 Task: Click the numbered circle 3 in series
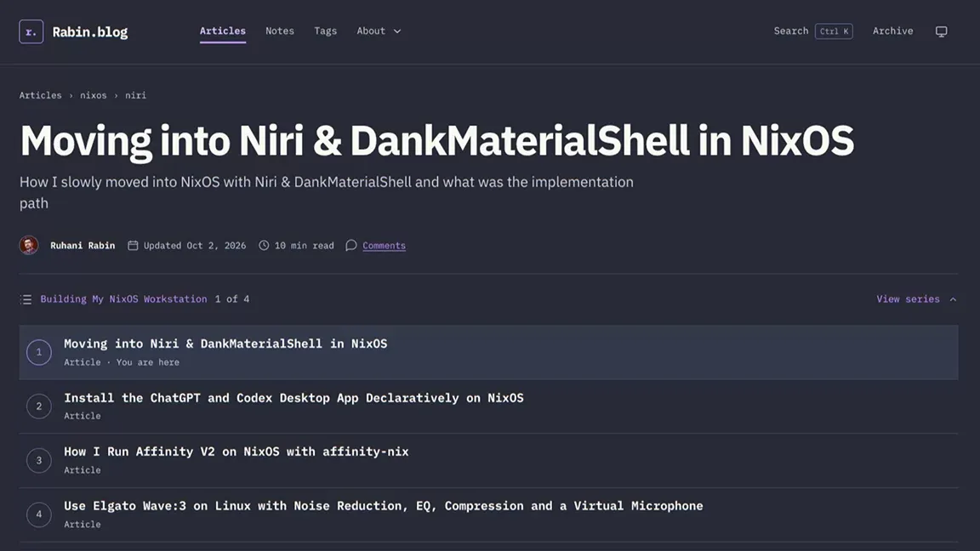click(x=39, y=461)
